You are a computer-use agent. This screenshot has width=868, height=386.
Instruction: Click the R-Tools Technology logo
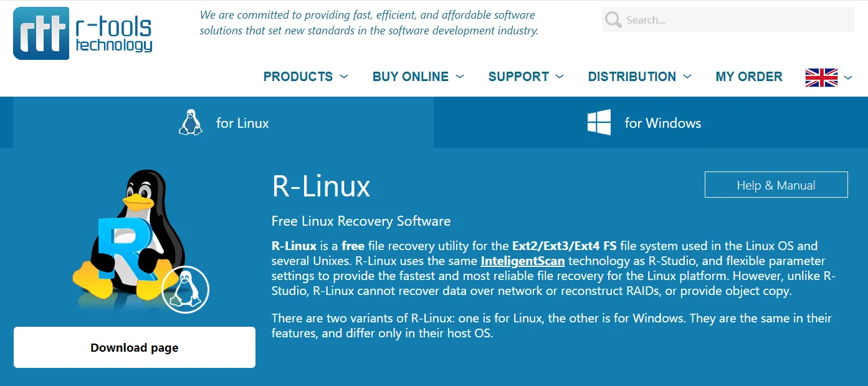[83, 33]
